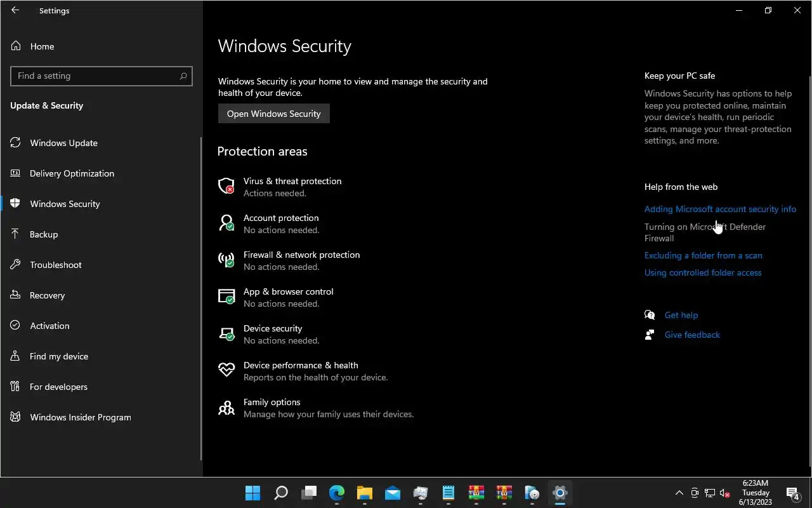Open the Using controlled folder access link

tap(703, 272)
